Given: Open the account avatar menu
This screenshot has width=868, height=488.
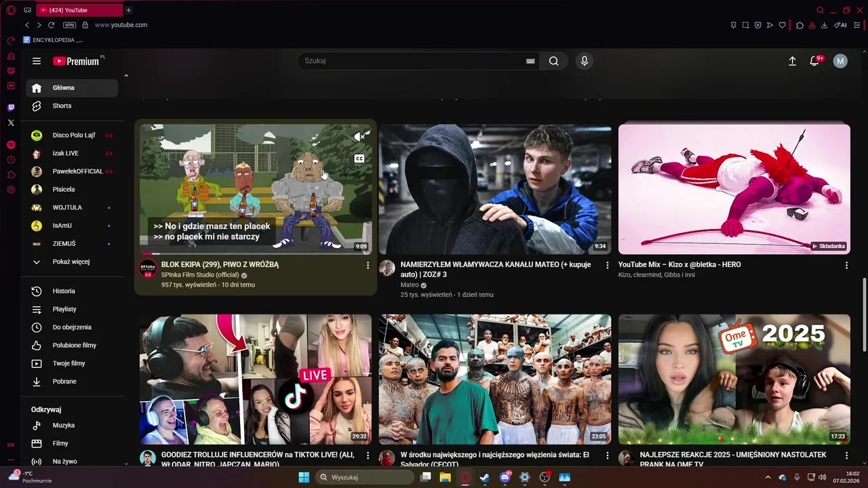Looking at the screenshot, I should pos(840,61).
